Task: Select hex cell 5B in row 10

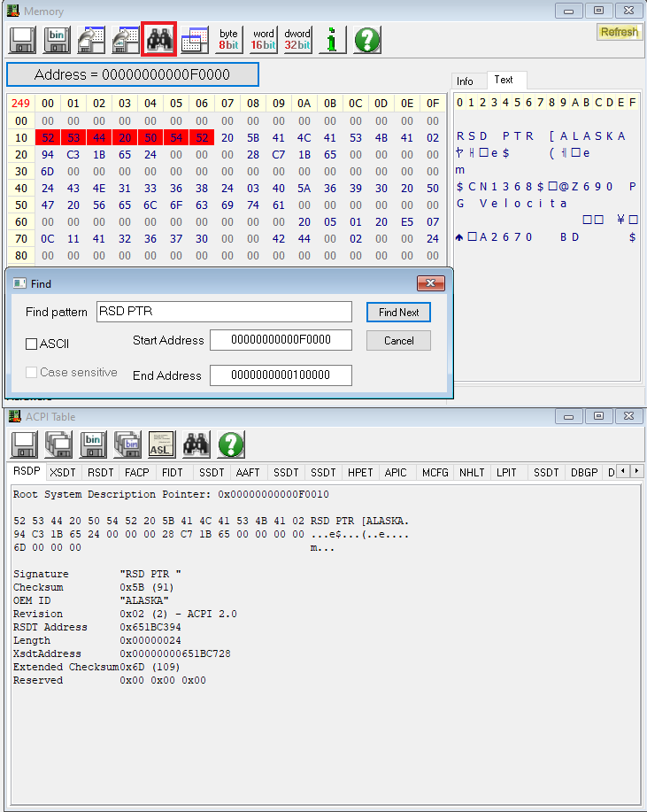Action: click(253, 138)
